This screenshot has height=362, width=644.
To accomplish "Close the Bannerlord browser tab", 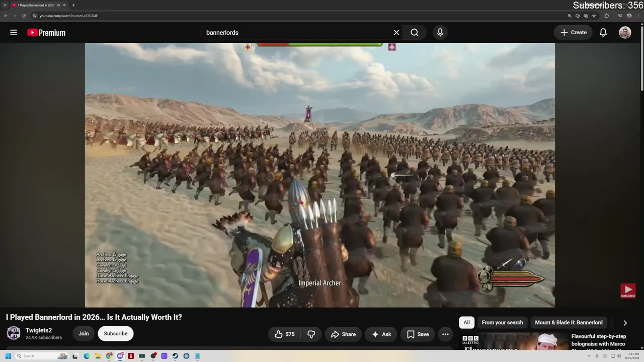I will click(x=64, y=5).
